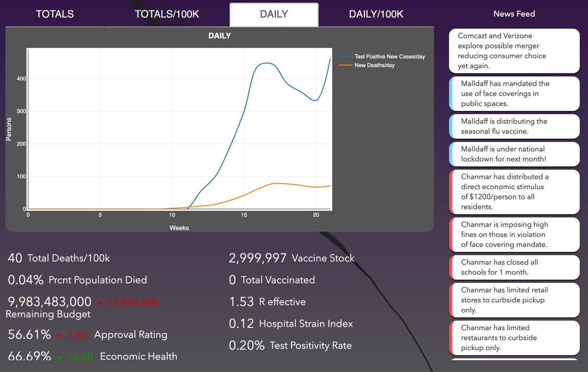The image size is (588, 372).
Task: Click the green up arrow beside Economic Health
Action: coord(59,357)
